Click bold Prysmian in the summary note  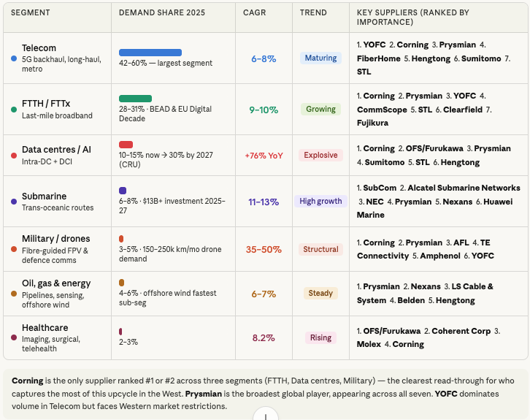tap(204, 394)
